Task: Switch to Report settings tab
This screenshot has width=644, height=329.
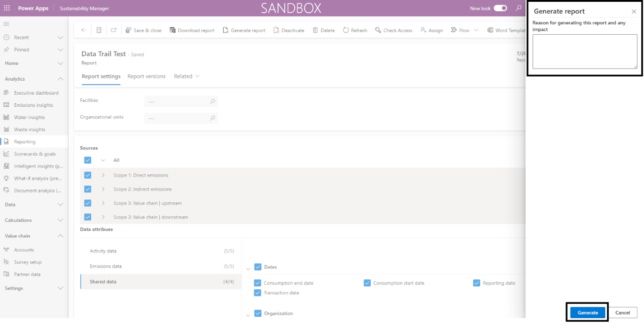Action: point(101,76)
